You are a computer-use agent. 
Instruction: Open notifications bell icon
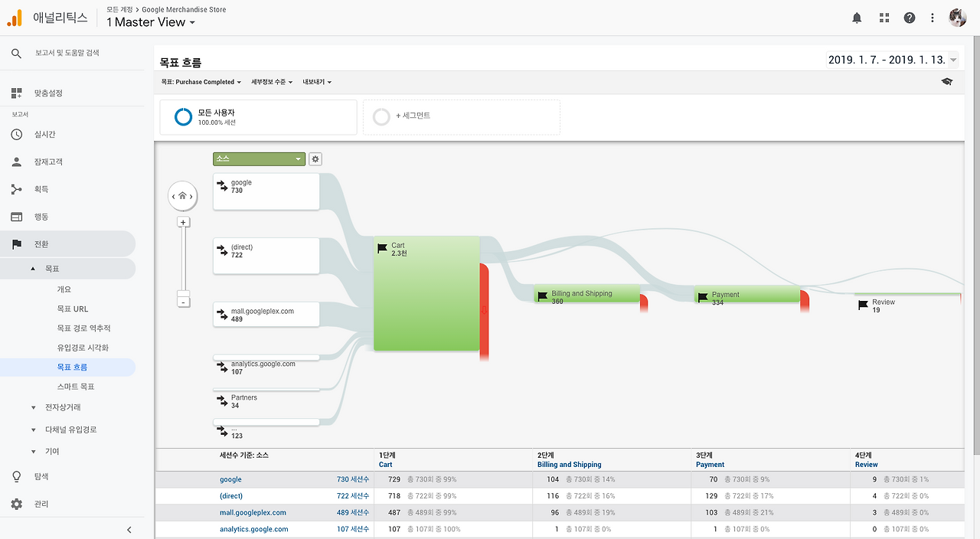pyautogui.click(x=857, y=18)
